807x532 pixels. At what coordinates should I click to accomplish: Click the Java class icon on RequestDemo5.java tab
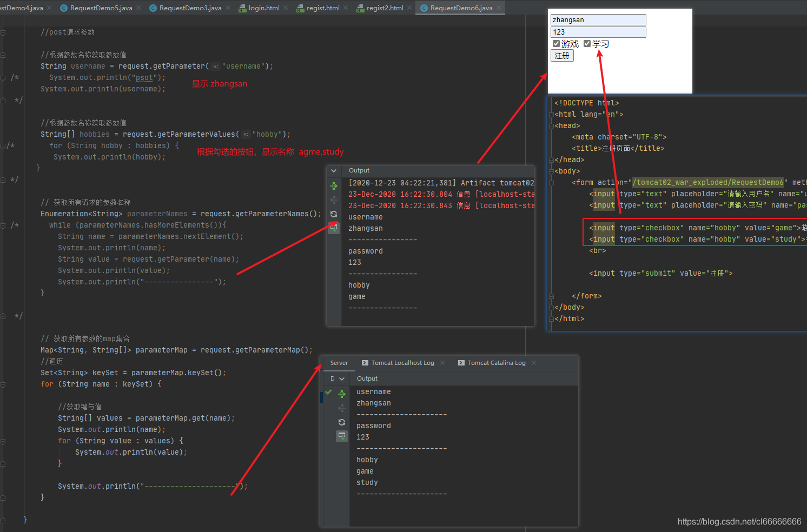pyautogui.click(x=64, y=8)
